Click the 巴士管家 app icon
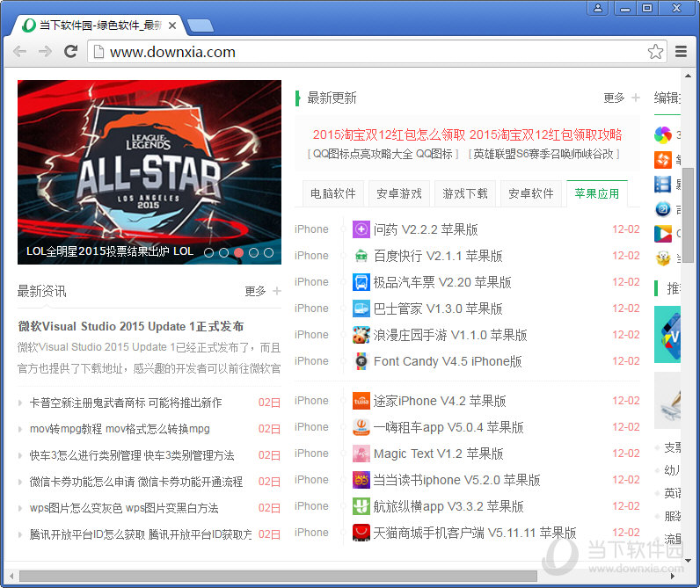The width and height of the screenshot is (700, 588). pos(361,309)
